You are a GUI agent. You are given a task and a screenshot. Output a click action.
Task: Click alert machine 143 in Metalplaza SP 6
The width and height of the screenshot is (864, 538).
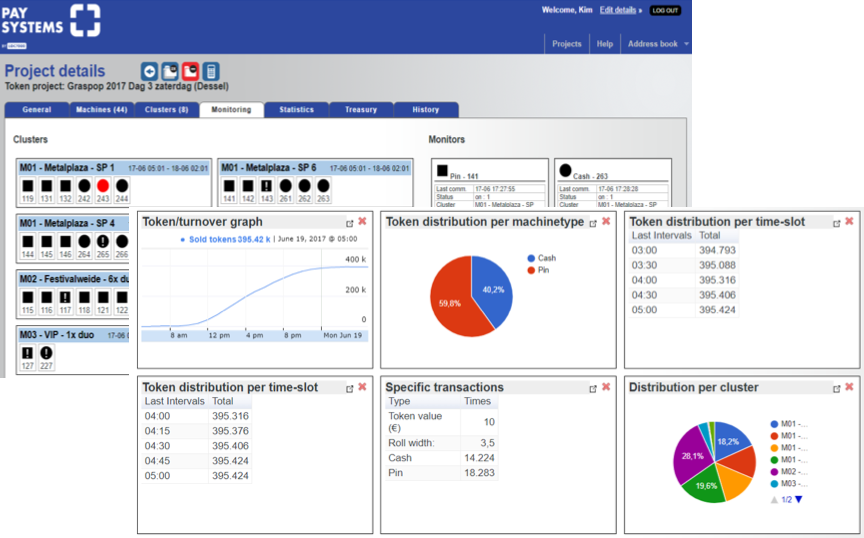coord(265,186)
